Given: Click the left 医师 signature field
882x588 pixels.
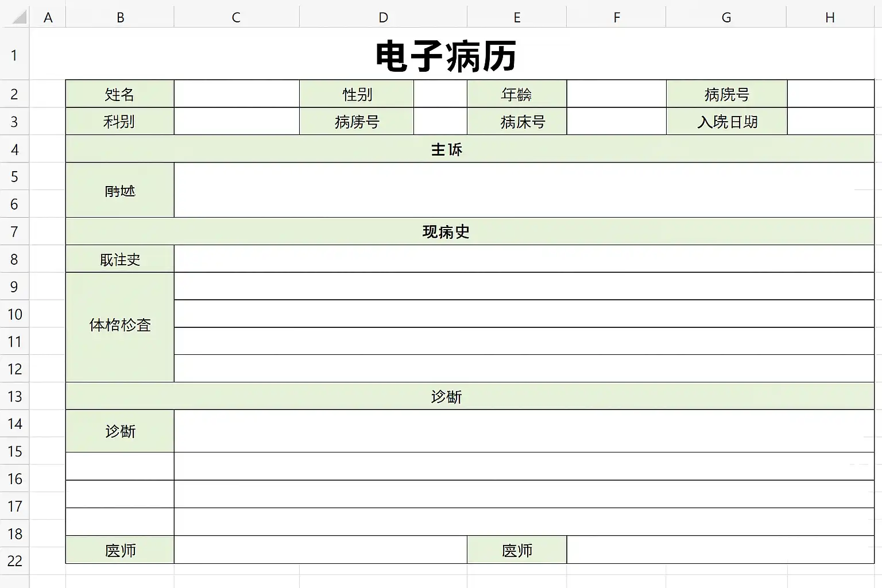Looking at the screenshot, I should point(320,550).
